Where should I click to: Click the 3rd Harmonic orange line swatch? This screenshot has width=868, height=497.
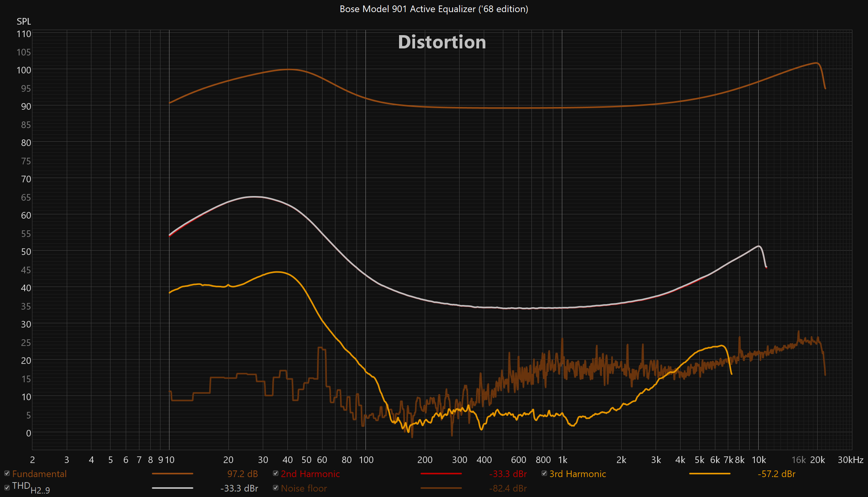(710, 474)
